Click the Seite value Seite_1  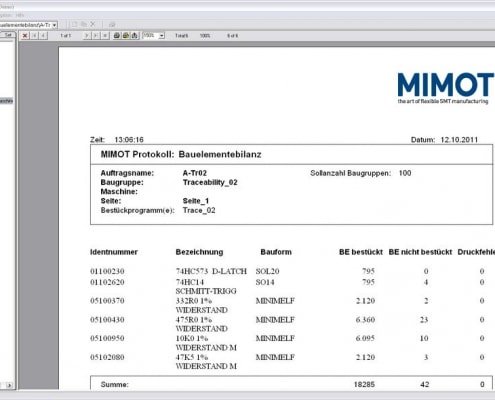click(x=196, y=201)
